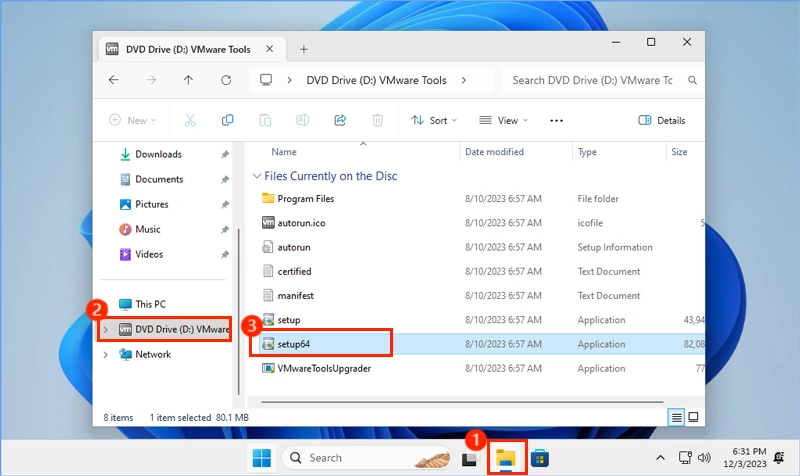Click DVD Drive (D:) VMware Tools breadcrumb

tap(376, 80)
